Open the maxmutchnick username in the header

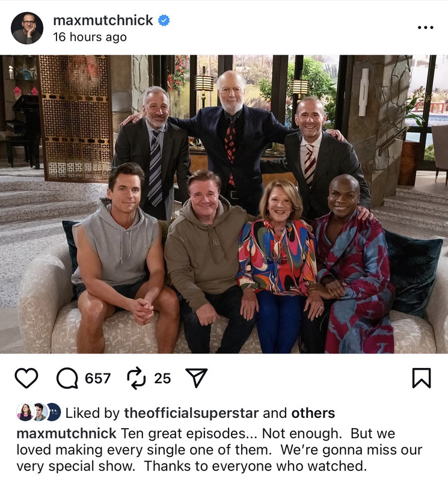point(103,20)
